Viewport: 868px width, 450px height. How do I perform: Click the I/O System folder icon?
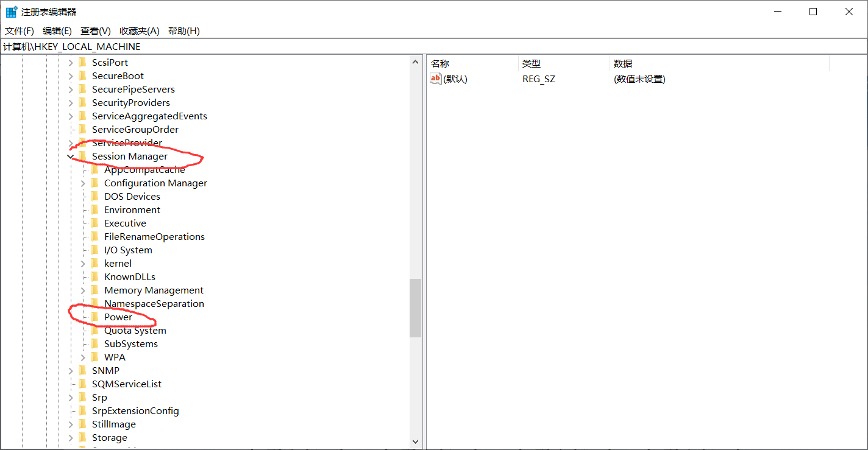[x=94, y=250]
